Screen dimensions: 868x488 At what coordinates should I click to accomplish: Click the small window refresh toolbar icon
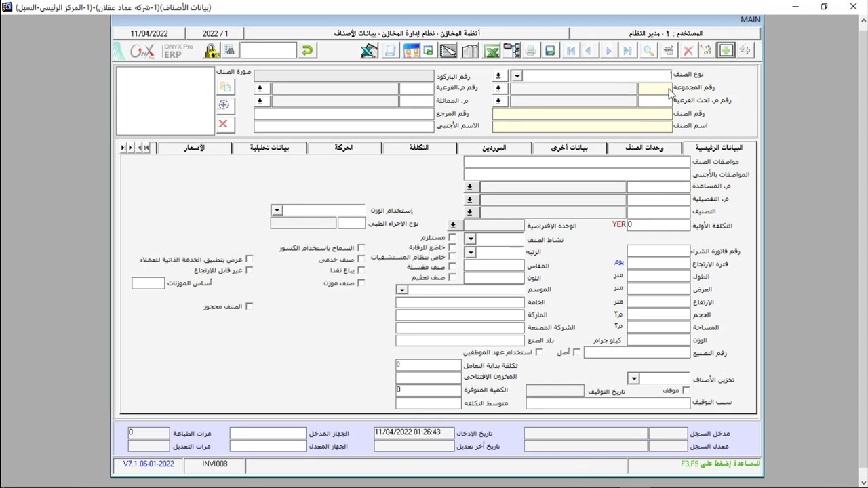pyautogui.click(x=429, y=51)
